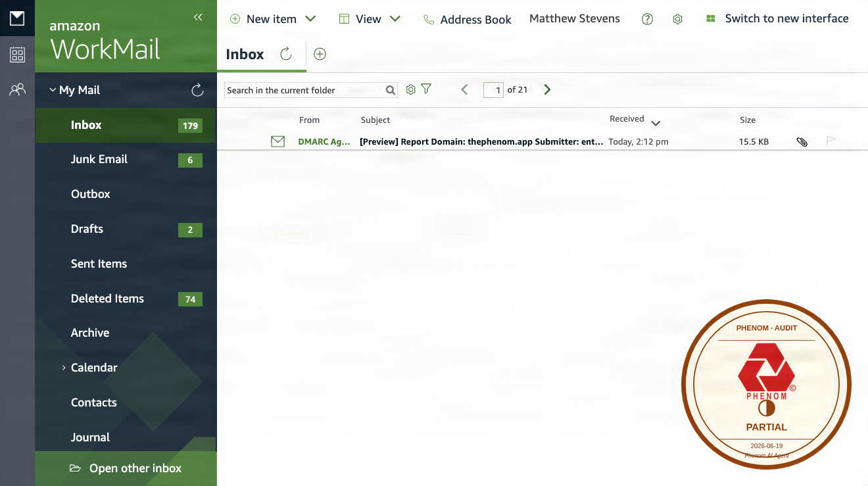Refresh the Inbox tab
The width and height of the screenshot is (868, 486).
286,54
